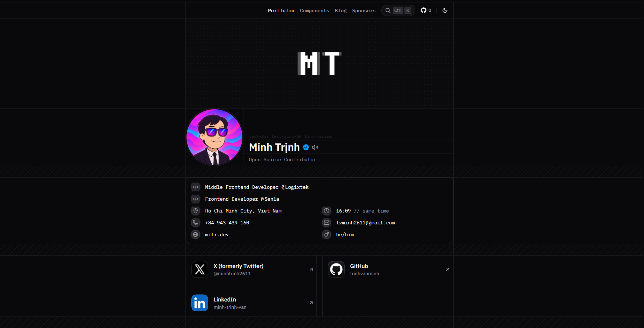644x328 pixels.
Task: Click the blue verified badge beside Minh Trịnh
Action: coord(306,147)
